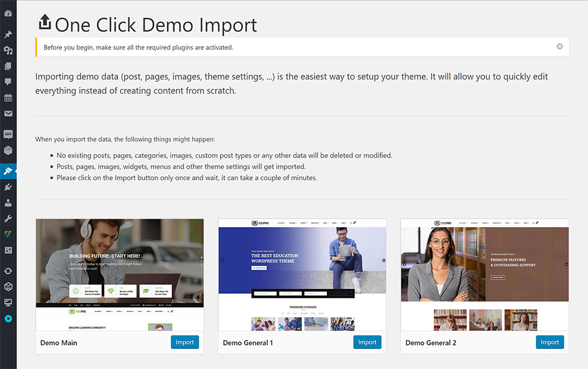
Task: Click the Demo General 2 Import button
Action: (x=550, y=342)
